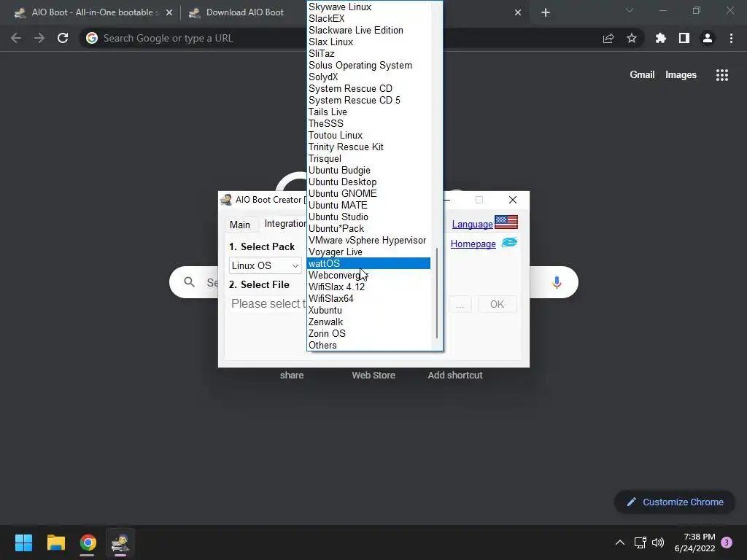Click Add shortcut label
747x560 pixels.
click(455, 376)
